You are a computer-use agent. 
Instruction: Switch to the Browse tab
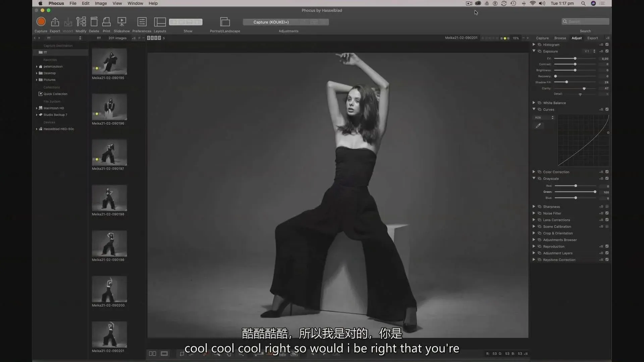560,38
